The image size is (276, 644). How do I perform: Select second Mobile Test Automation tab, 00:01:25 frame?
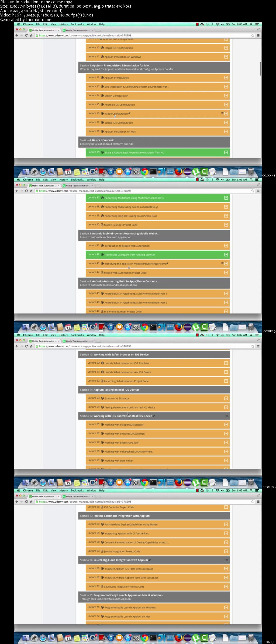pos(78,186)
